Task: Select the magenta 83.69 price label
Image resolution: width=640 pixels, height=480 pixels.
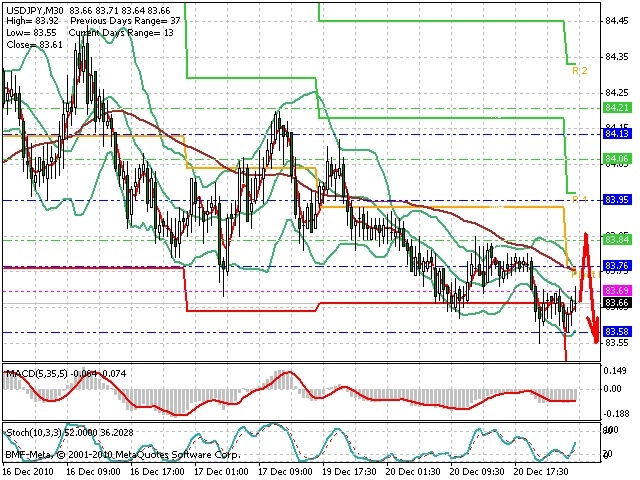Action: click(x=617, y=290)
